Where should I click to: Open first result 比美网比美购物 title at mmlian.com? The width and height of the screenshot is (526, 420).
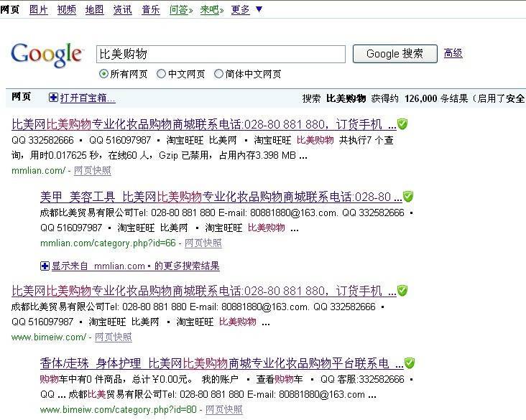tap(204, 124)
